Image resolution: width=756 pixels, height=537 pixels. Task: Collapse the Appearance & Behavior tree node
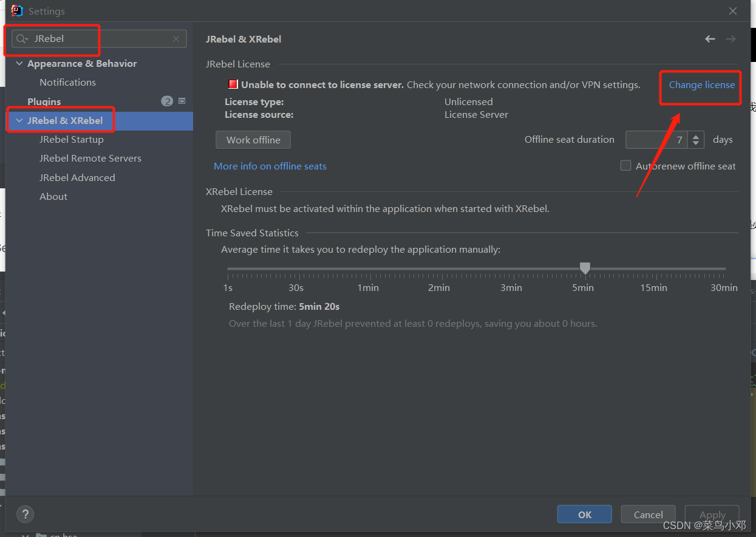[x=20, y=64]
